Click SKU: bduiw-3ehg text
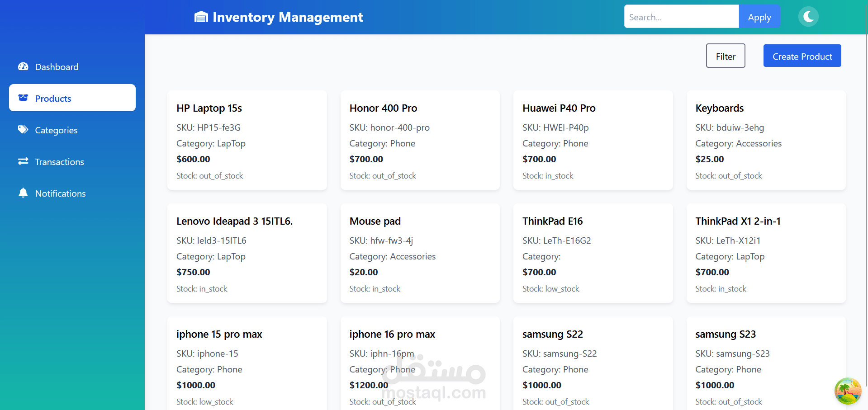Viewport: 868px width, 410px height. [730, 127]
